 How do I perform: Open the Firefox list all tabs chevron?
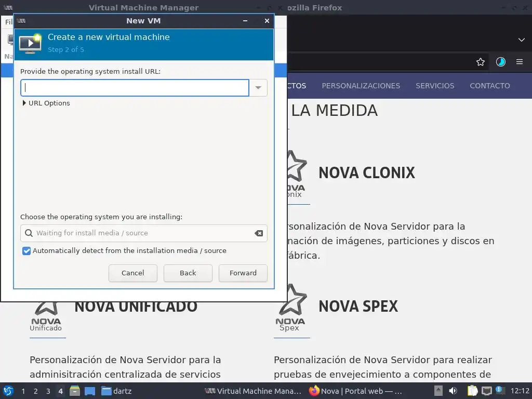coord(522,39)
